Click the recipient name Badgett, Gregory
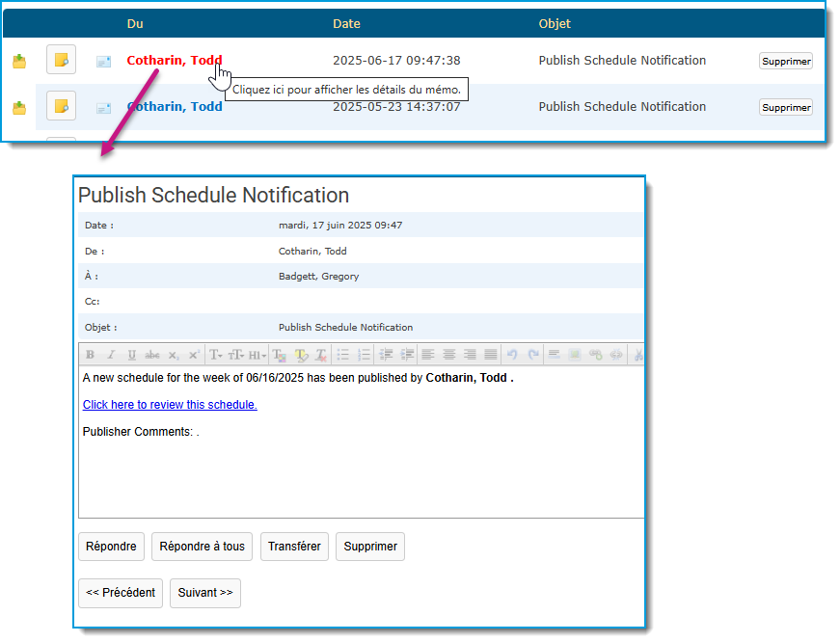Viewport: 840px width, 642px height. (319, 277)
